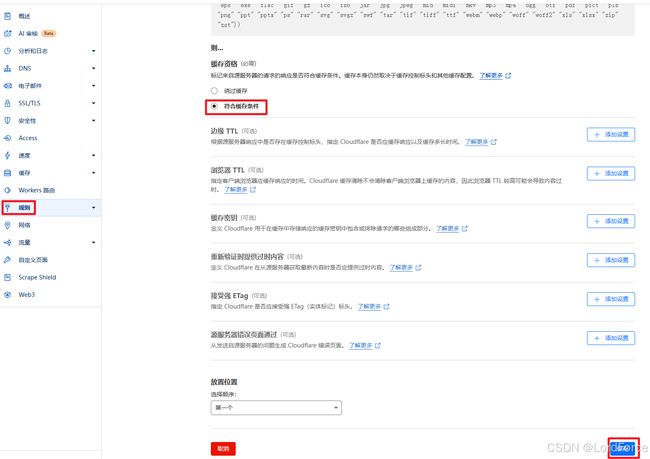Open 了解更多 link under 浏览器 TTL

pos(235,189)
